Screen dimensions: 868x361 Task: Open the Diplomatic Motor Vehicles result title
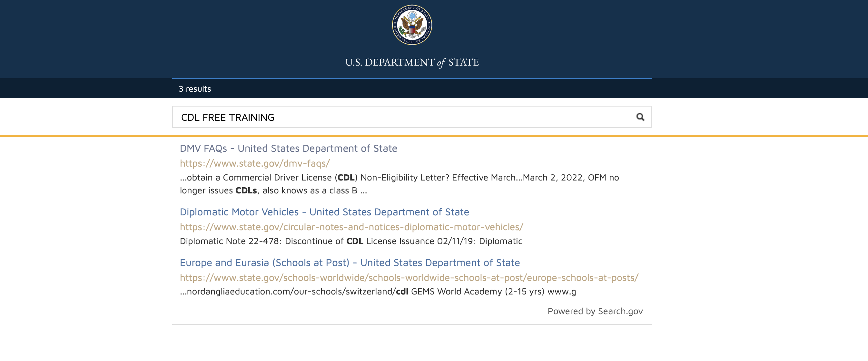pyautogui.click(x=324, y=212)
